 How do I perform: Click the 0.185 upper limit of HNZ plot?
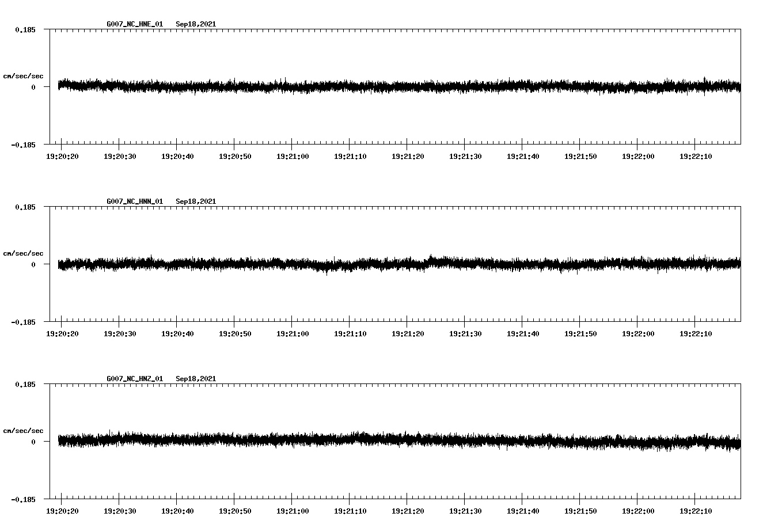coord(25,384)
